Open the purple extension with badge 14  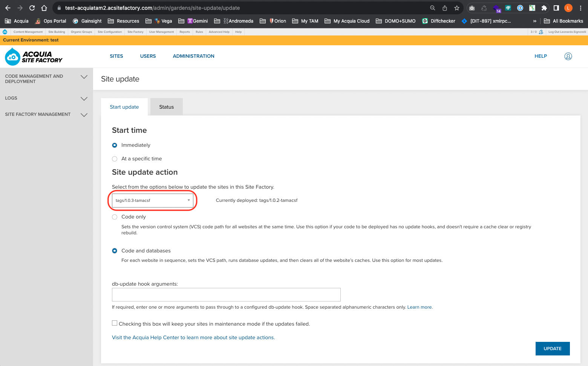click(x=496, y=8)
